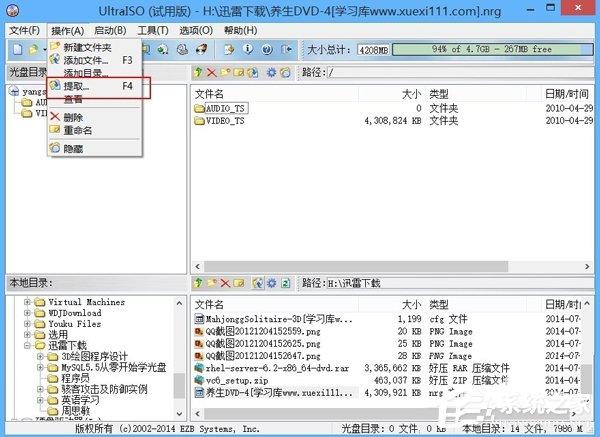
Task: Open the 选项(O) menu
Action: 196,31
